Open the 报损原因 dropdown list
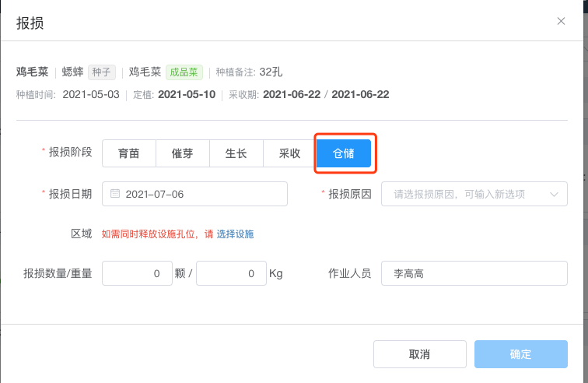This screenshot has width=588, height=383. pyautogui.click(x=474, y=194)
